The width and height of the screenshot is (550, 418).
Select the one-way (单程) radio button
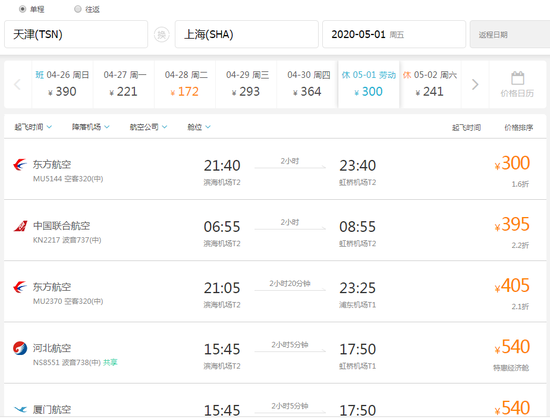point(22,9)
